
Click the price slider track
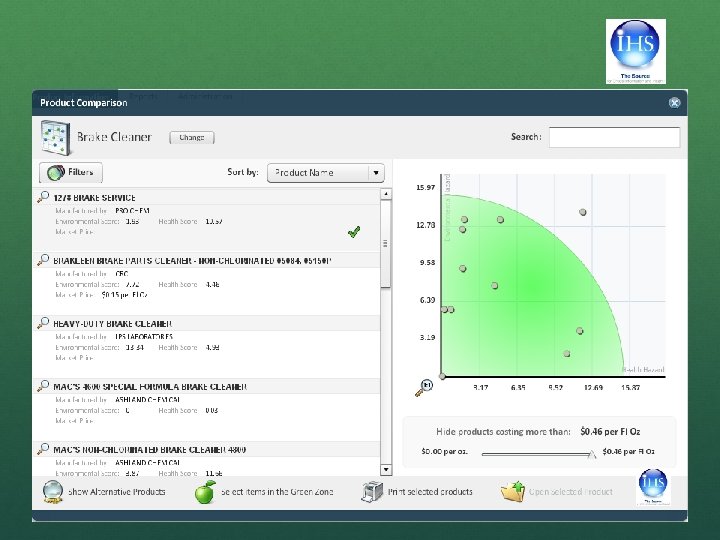[x=536, y=454]
